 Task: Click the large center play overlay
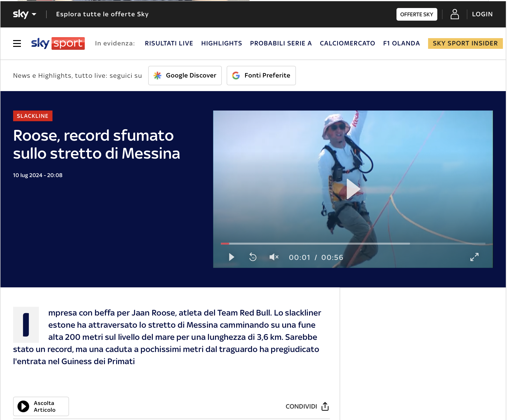click(353, 189)
